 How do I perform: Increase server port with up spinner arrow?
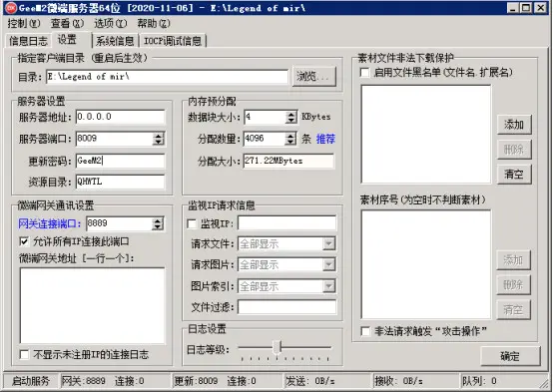click(x=159, y=136)
